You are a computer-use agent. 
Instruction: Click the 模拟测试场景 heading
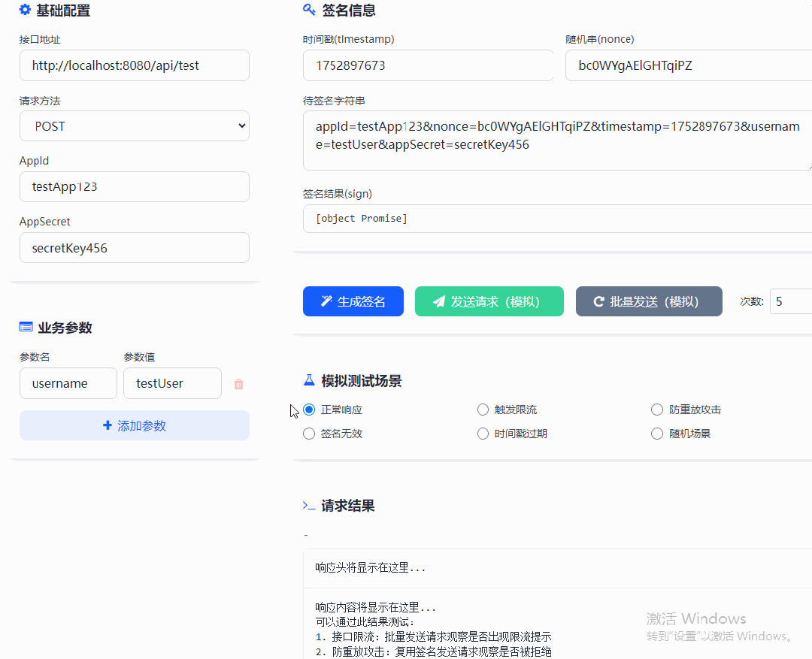pyautogui.click(x=362, y=381)
